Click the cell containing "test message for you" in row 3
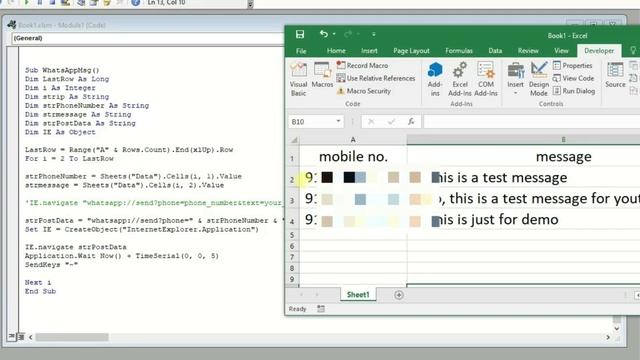The image size is (640, 360). pos(523,199)
